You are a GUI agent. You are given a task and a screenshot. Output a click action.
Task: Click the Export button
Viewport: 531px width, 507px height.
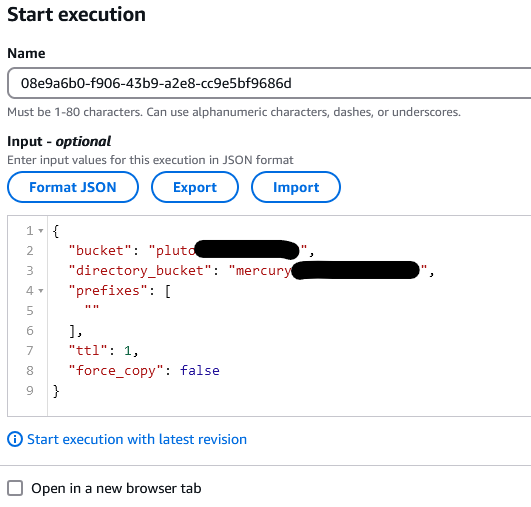click(195, 187)
